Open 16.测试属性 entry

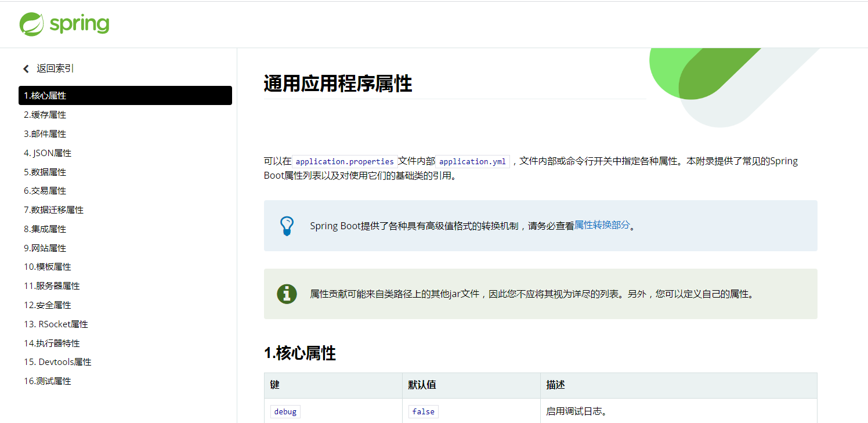(x=48, y=381)
